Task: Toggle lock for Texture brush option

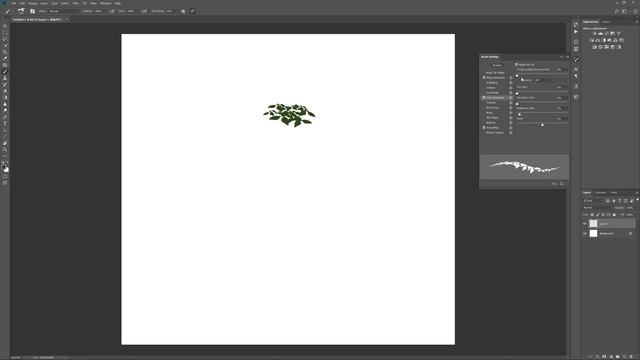Action: pos(511,87)
